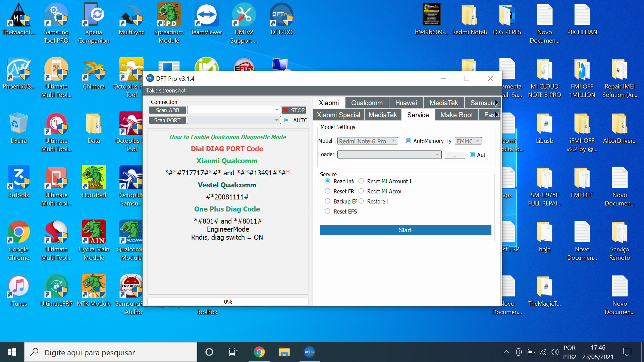
Task: Open MTK Module desktop shortcut
Action: tap(94, 291)
